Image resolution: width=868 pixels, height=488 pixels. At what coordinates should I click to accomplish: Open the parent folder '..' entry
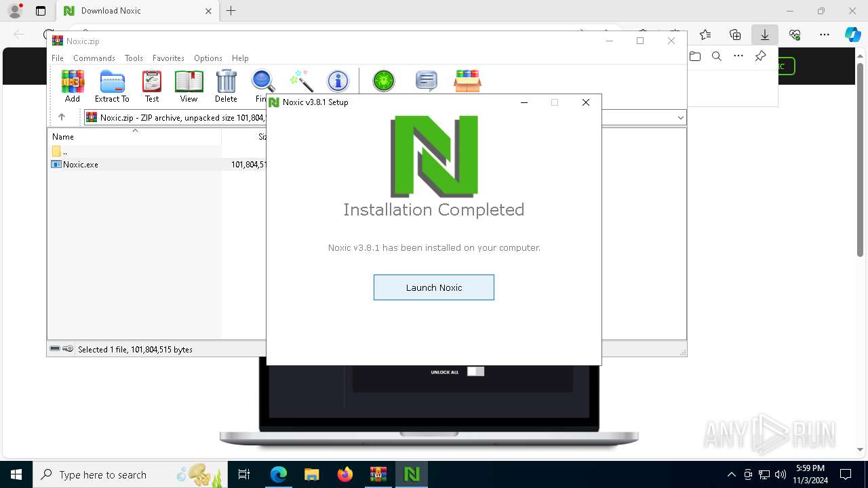[x=60, y=151]
